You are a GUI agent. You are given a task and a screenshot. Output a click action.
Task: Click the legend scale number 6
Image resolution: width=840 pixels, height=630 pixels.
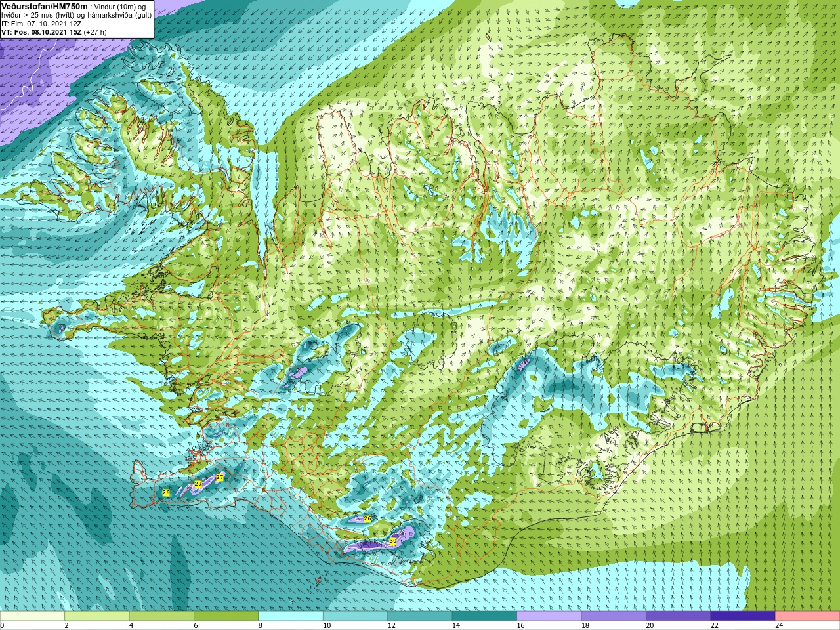[x=196, y=625]
